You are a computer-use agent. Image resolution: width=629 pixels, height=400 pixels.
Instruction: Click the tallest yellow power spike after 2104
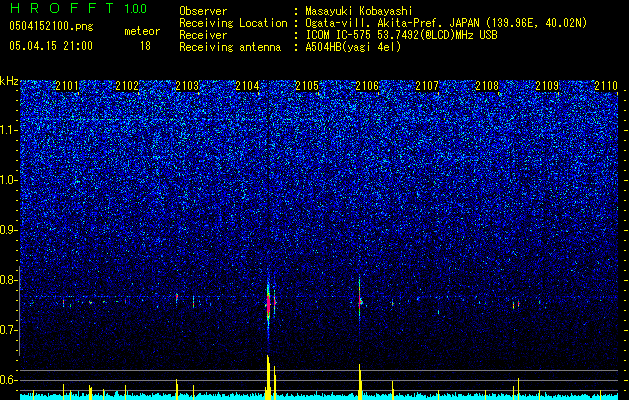[x=268, y=377]
